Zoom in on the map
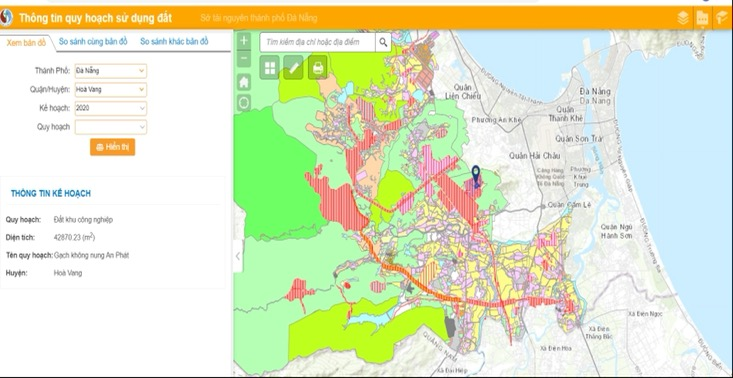 (x=244, y=41)
